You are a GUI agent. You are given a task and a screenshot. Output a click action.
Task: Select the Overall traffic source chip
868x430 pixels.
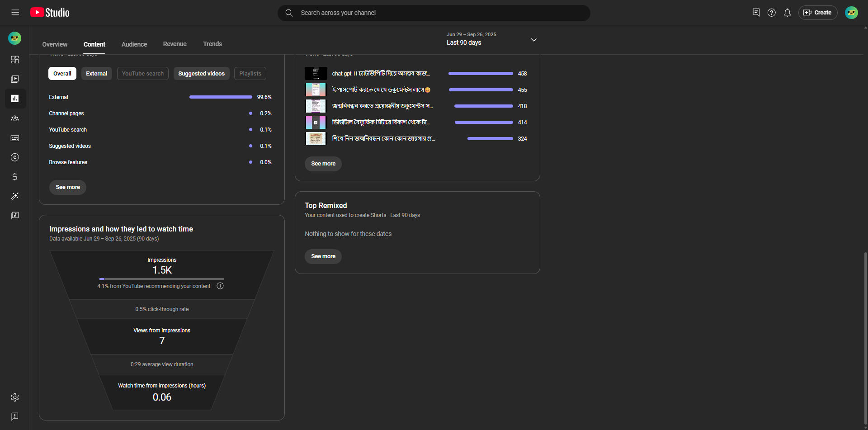(62, 74)
